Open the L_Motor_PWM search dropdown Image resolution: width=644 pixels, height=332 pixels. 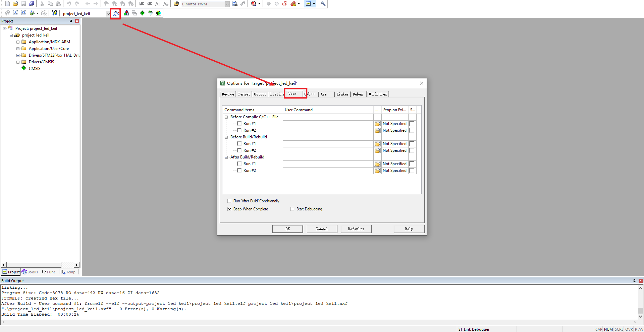click(x=227, y=4)
